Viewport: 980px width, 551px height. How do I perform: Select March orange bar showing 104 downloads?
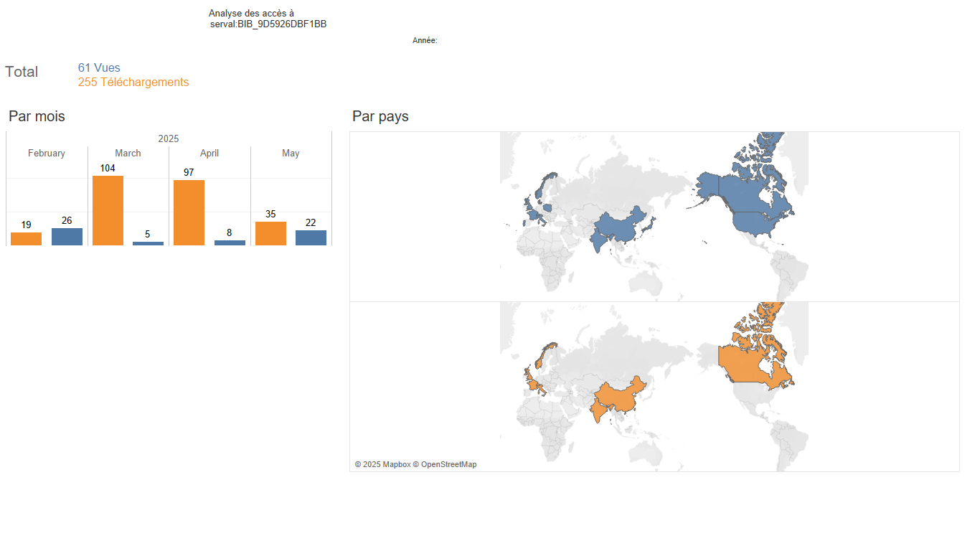coord(108,210)
